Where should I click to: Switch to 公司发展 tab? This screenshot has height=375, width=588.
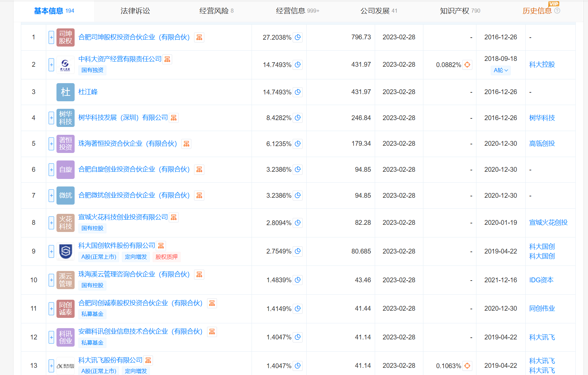379,11
